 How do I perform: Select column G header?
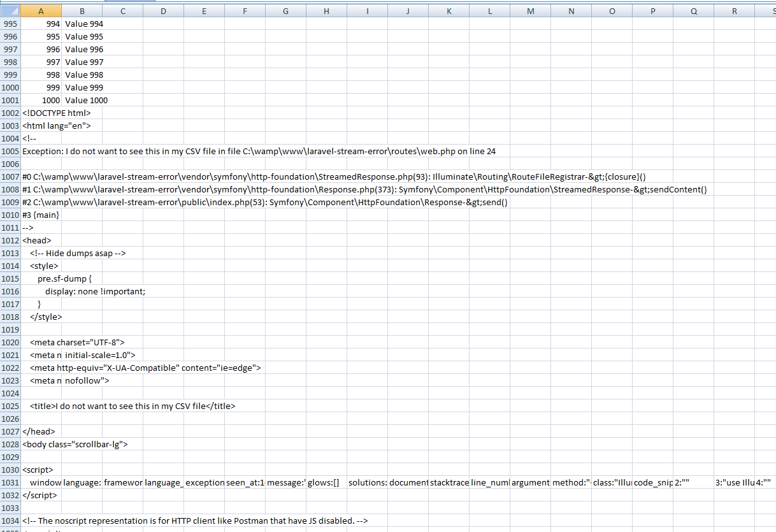pos(286,11)
